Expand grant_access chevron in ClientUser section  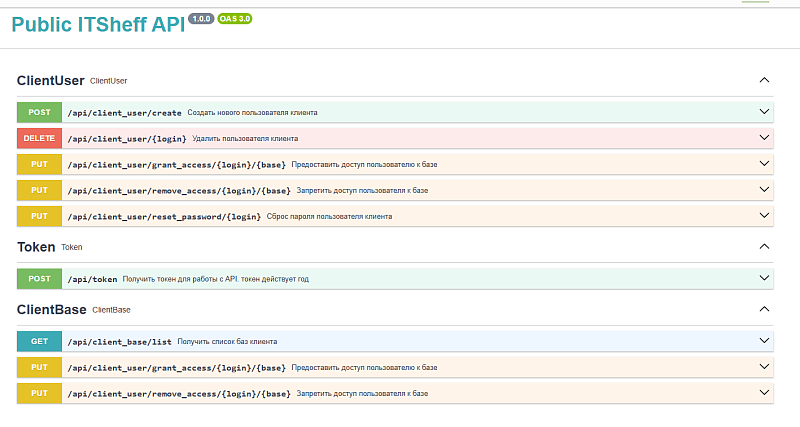[764, 164]
